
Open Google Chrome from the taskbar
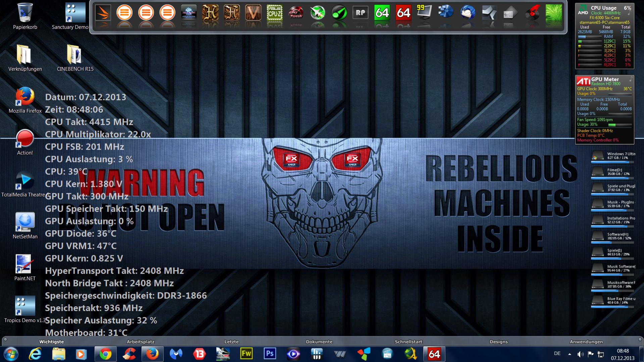105,354
